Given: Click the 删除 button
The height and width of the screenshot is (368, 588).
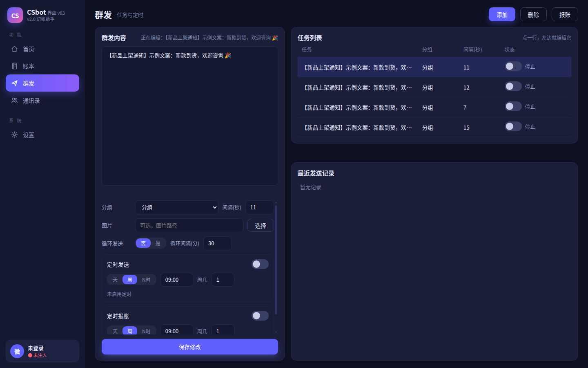Looking at the screenshot, I should click(533, 14).
